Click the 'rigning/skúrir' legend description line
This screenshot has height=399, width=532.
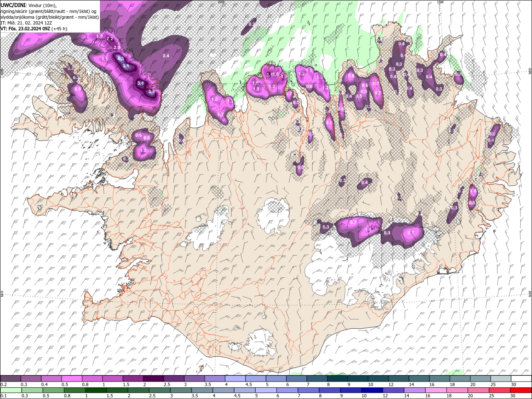pos(49,11)
